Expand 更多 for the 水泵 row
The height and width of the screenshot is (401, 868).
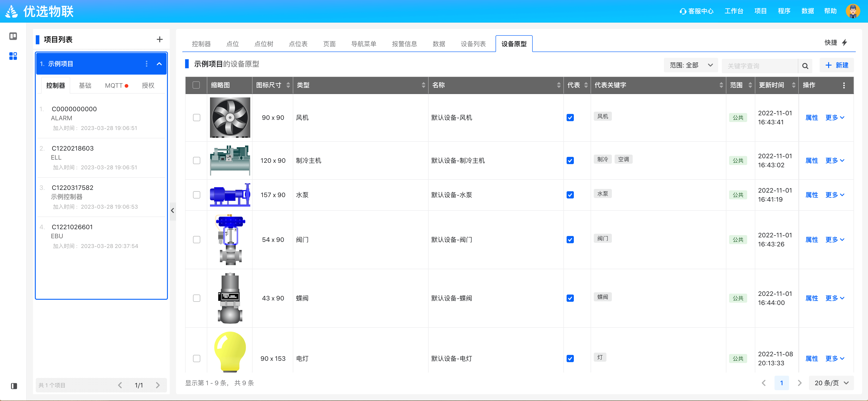tap(835, 195)
